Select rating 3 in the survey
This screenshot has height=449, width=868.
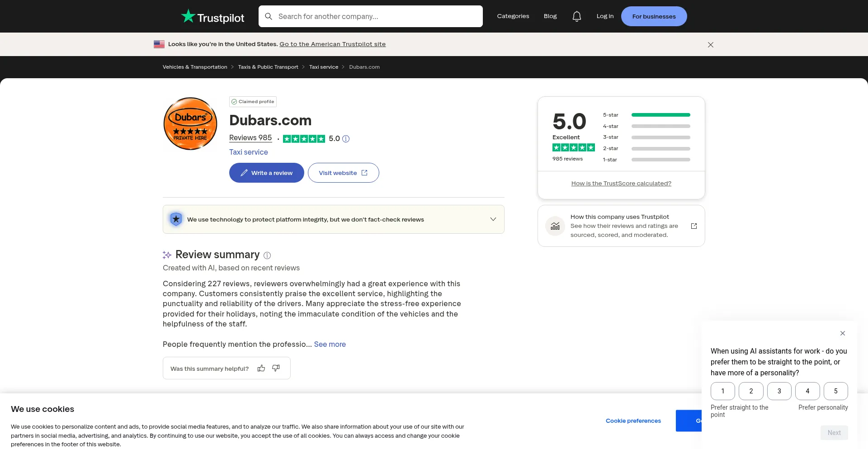point(779,391)
